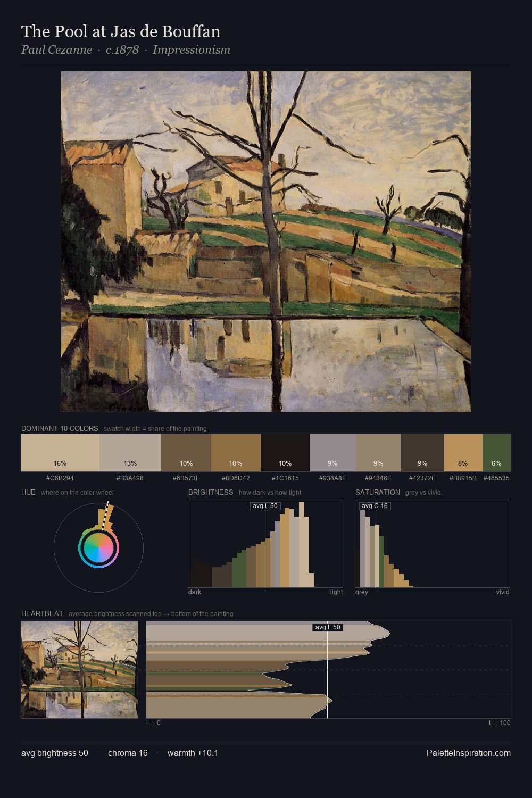Click the 'L = 0' axis label
Screen dimensions: 532x798
point(153,723)
